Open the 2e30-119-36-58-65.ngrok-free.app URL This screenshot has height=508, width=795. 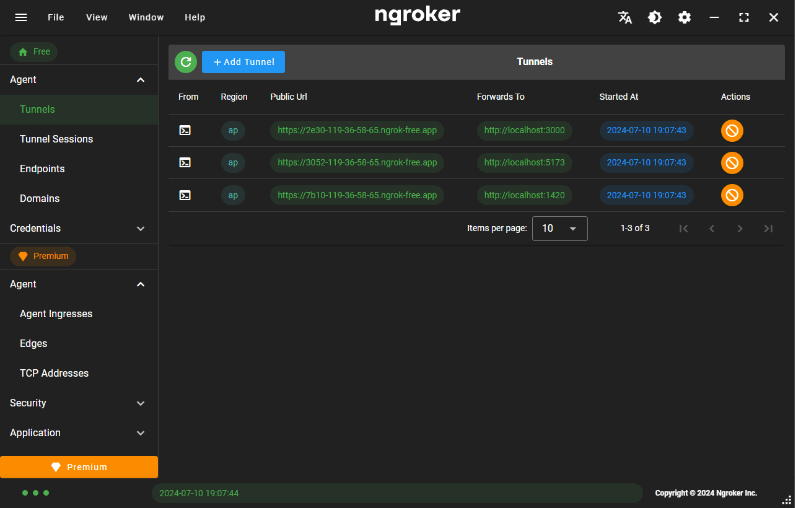tap(357, 130)
